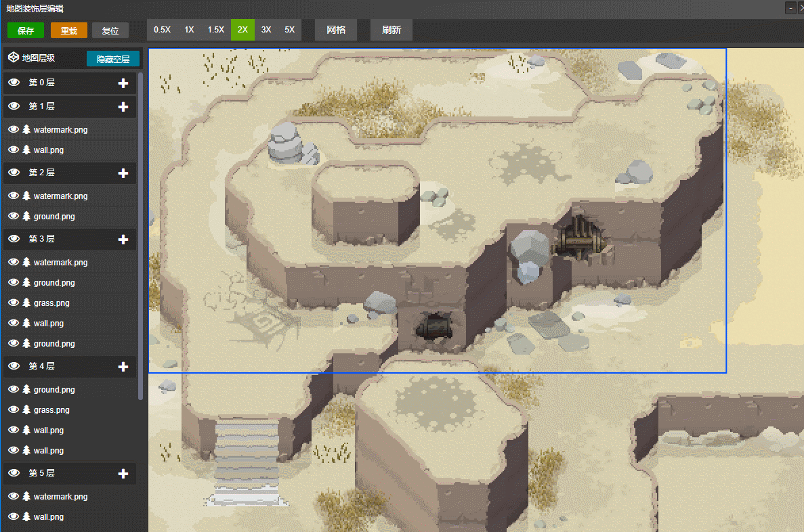Select the 1.5X zoom option
The height and width of the screenshot is (532, 804).
click(216, 30)
